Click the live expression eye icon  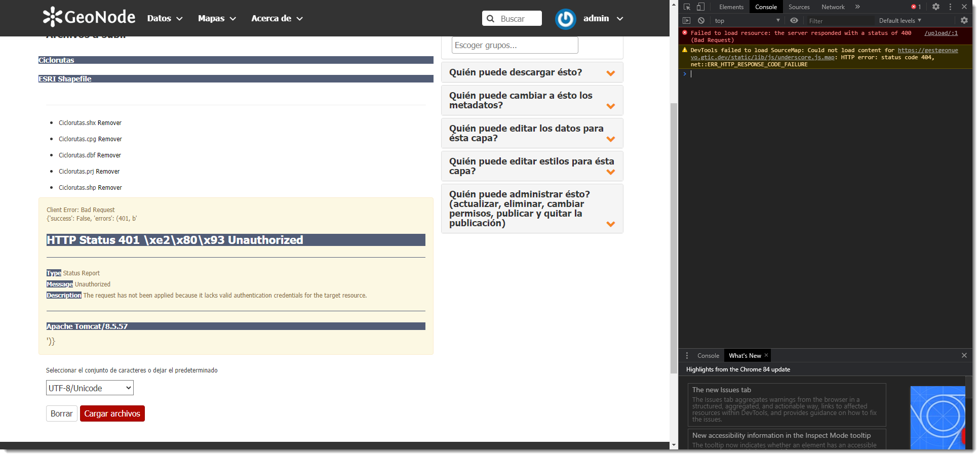coord(794,21)
